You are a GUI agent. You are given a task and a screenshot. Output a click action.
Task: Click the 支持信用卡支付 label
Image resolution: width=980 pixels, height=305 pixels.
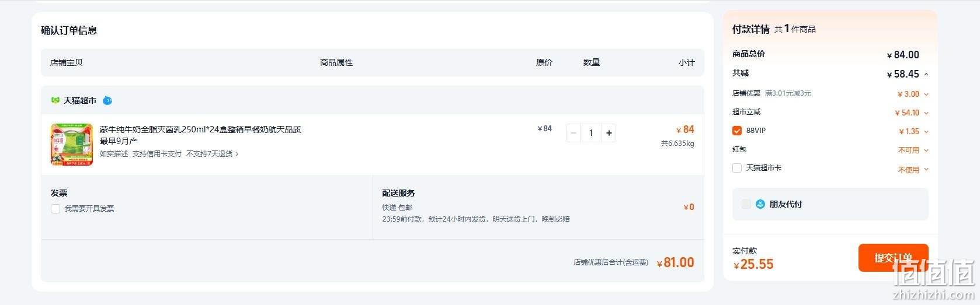pyautogui.click(x=157, y=154)
